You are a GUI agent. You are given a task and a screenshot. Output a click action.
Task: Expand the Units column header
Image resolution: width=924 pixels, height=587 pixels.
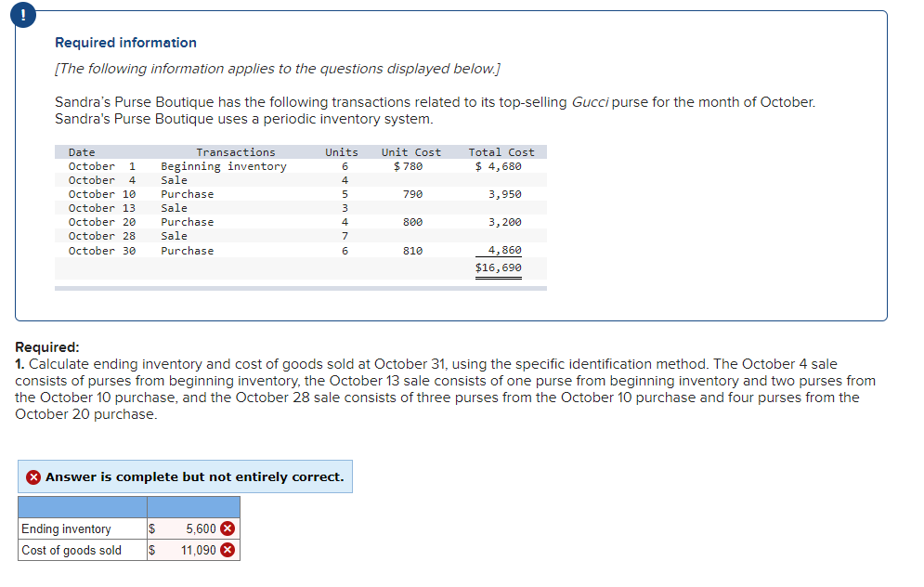click(341, 151)
